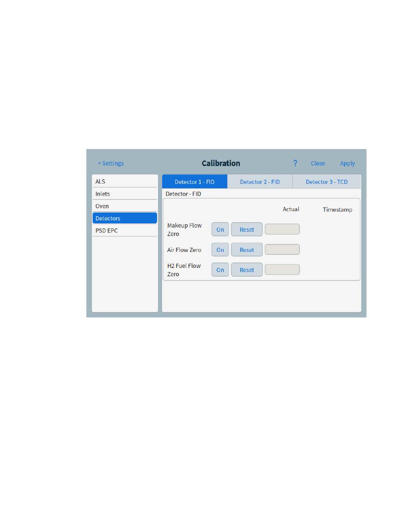Click the Makeup Flow Zero actual field
The image size is (399, 532).
(x=282, y=229)
